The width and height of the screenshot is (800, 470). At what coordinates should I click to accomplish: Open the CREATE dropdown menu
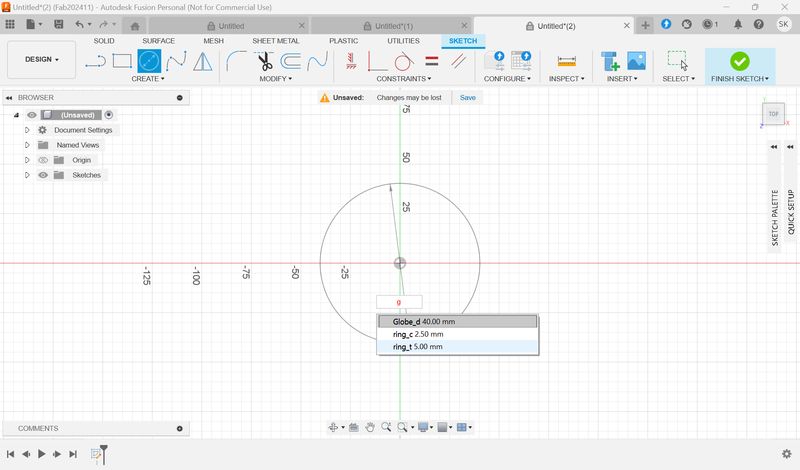[x=148, y=79]
